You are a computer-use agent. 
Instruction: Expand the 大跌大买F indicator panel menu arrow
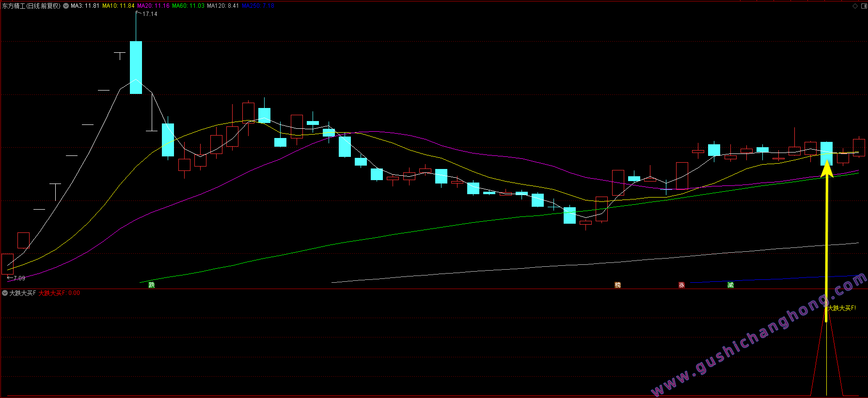pyautogui.click(x=5, y=293)
